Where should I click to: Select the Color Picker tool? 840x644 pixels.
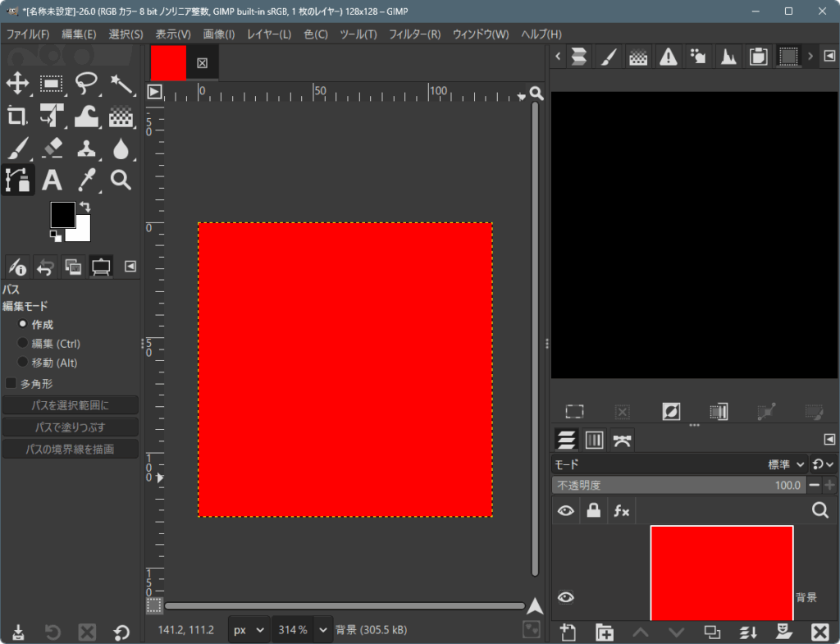[x=85, y=180]
